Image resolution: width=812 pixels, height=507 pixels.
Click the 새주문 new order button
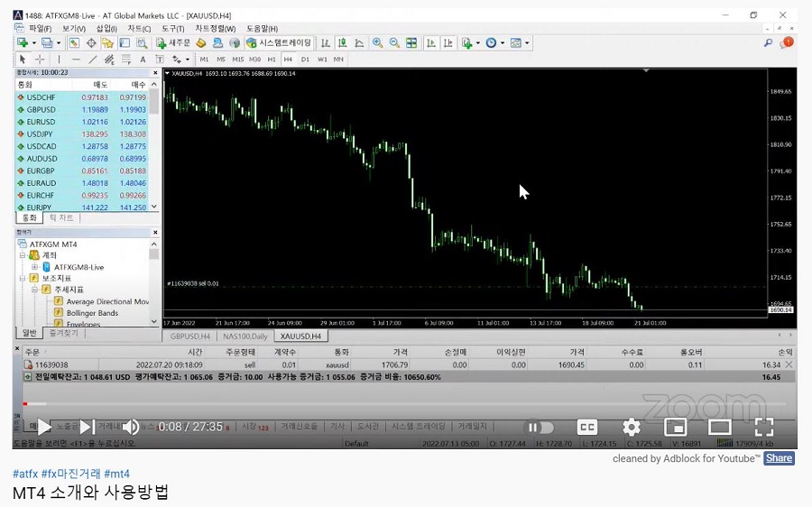173,43
